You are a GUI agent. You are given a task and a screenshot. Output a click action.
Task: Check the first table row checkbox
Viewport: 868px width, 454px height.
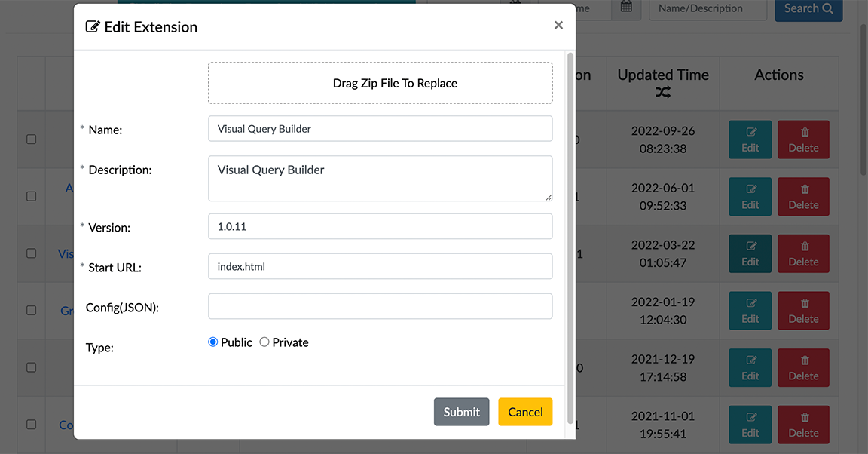(x=31, y=140)
